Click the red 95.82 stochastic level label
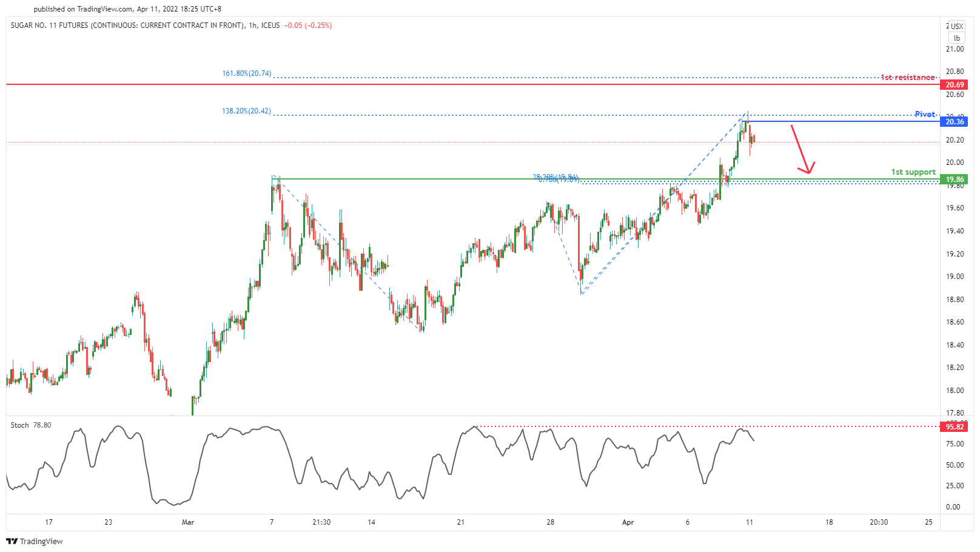Image resolution: width=980 pixels, height=552 pixels. click(955, 427)
